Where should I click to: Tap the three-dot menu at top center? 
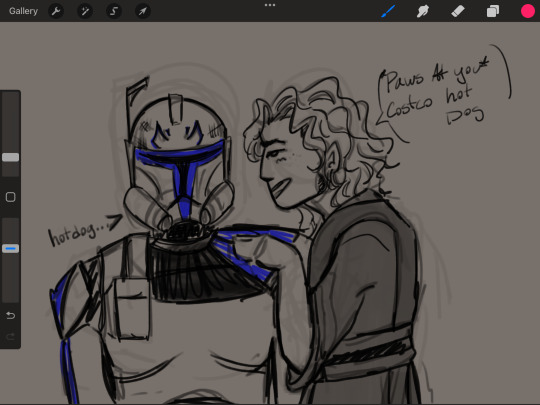click(x=270, y=5)
